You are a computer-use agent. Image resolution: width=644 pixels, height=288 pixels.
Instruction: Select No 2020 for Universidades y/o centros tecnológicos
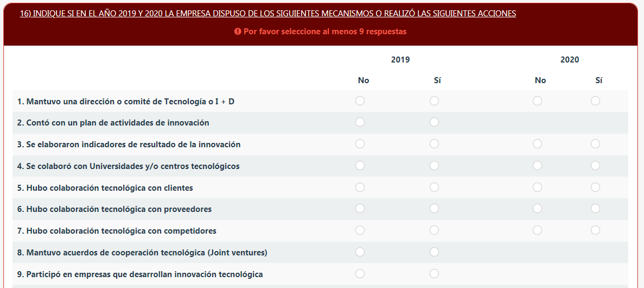pos(537,165)
